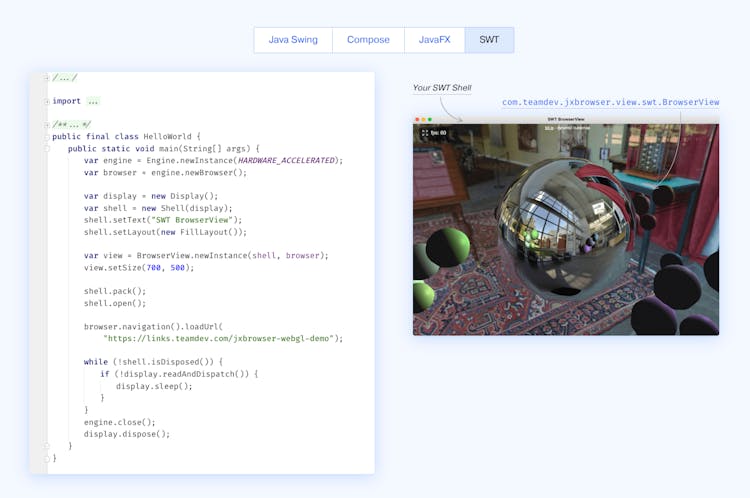The height and width of the screenshot is (498, 750).
Task: Click the com.teamdev.jxbrowser.view.swt.BrowserView link
Action: [x=610, y=102]
